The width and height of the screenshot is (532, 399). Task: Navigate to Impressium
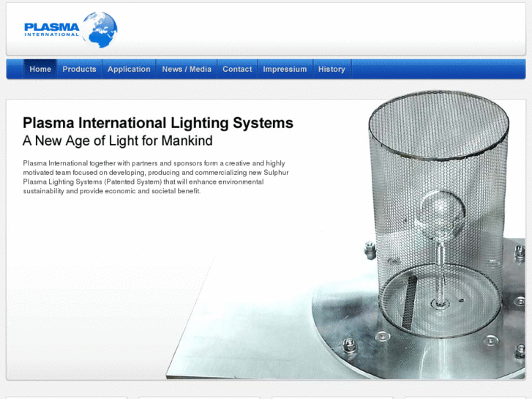click(x=285, y=69)
